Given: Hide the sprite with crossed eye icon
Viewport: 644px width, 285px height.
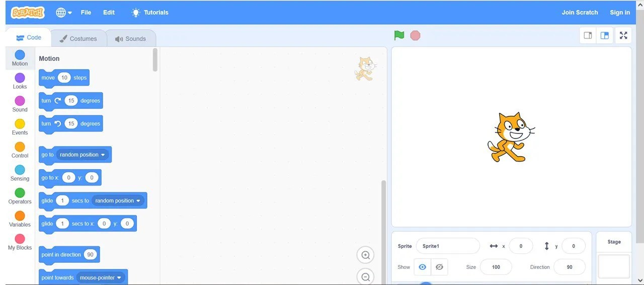Looking at the screenshot, I should [439, 267].
